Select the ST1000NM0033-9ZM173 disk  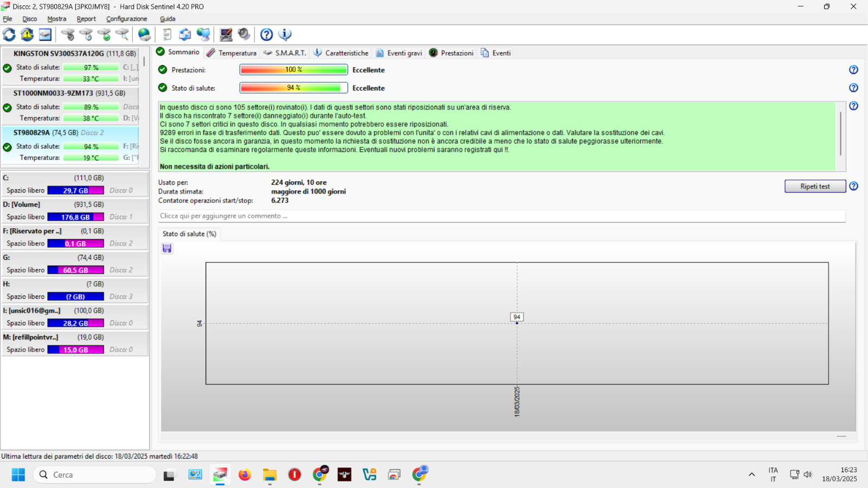pos(71,106)
